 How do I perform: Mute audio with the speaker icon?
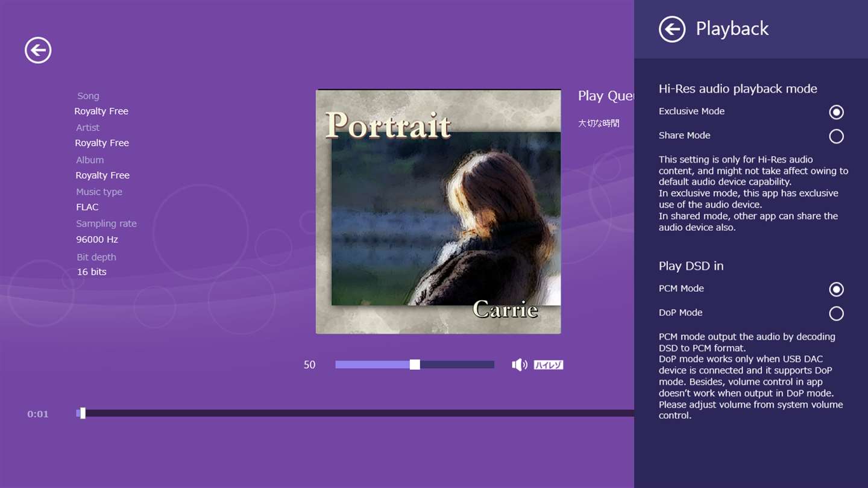(519, 364)
